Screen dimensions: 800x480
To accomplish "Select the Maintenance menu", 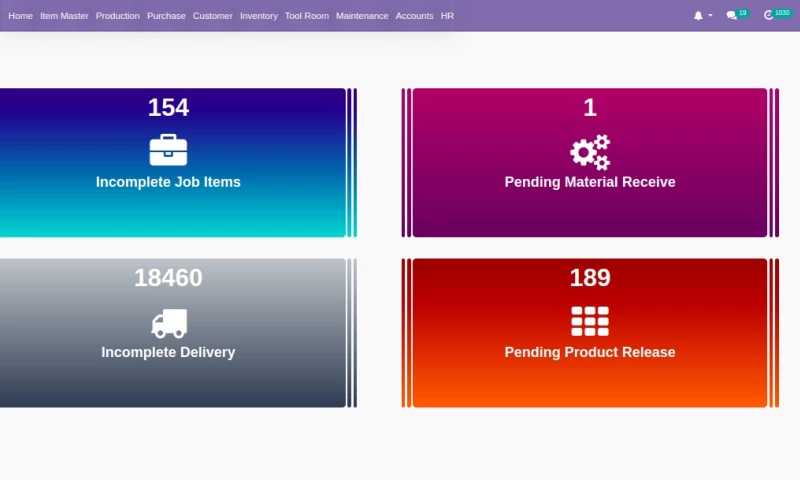I will click(362, 16).
